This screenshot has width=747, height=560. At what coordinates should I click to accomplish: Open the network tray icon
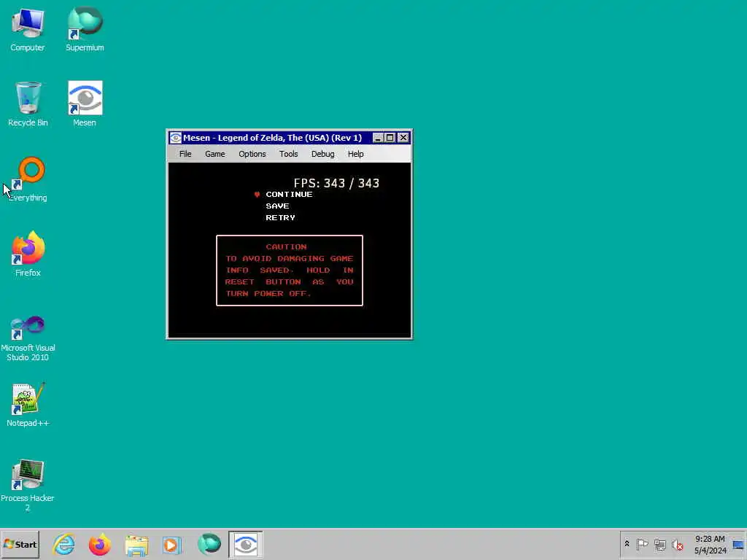click(659, 544)
